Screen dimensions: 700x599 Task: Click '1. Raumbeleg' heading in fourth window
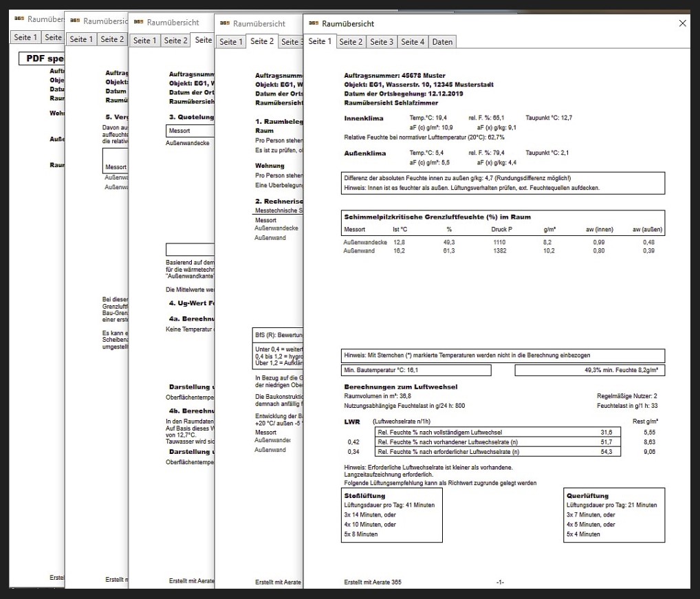point(279,122)
